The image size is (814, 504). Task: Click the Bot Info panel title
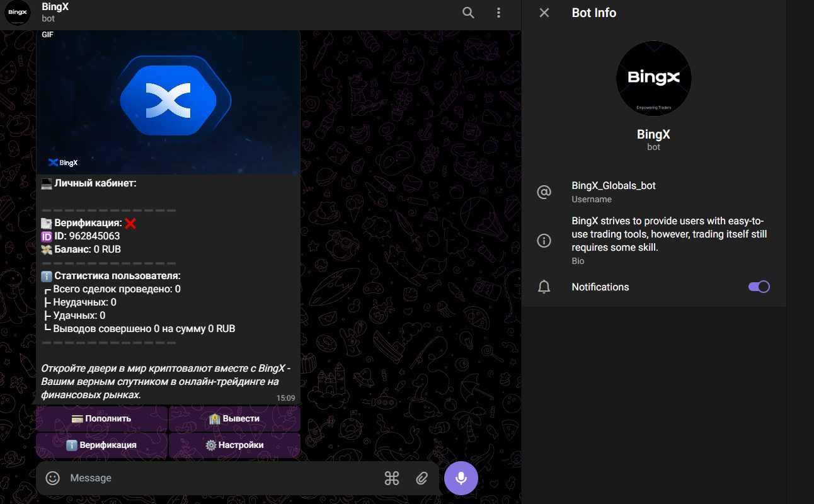pos(593,13)
